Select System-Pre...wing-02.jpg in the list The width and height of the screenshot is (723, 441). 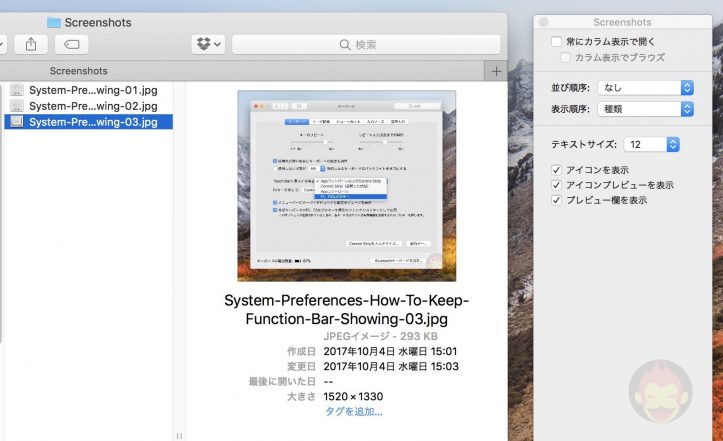[89, 106]
